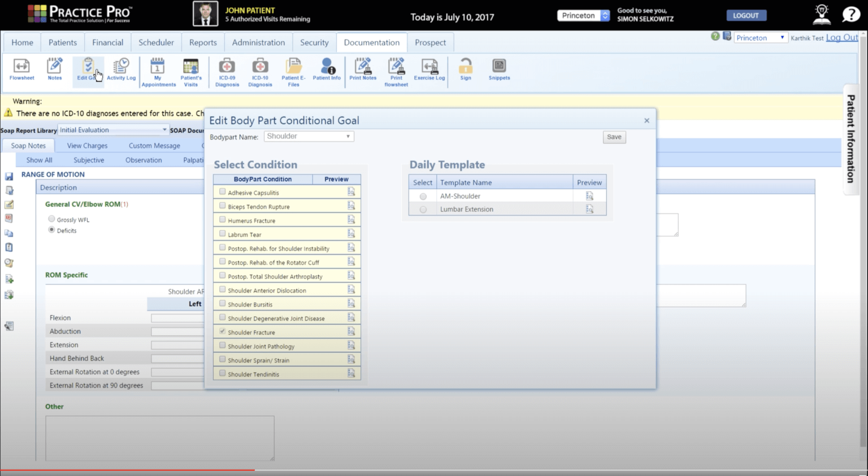
Task: Click the Other text area
Action: coord(160,438)
